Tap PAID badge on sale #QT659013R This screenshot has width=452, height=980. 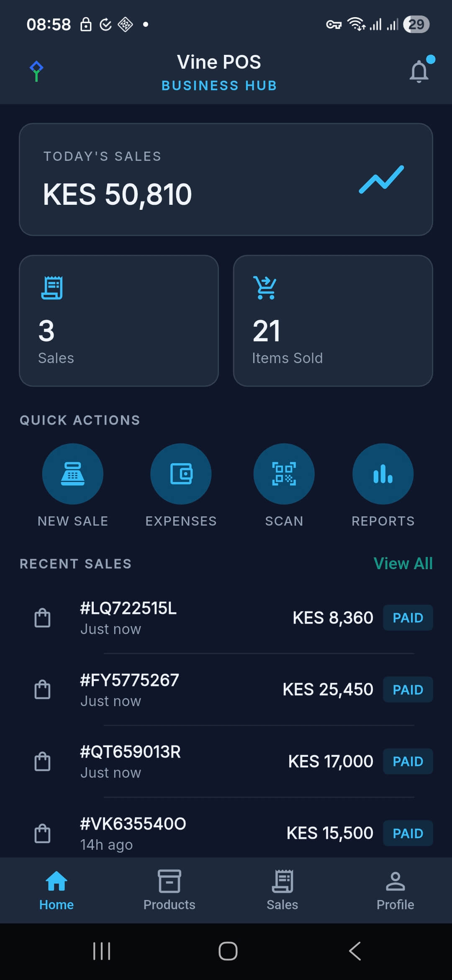[408, 761]
